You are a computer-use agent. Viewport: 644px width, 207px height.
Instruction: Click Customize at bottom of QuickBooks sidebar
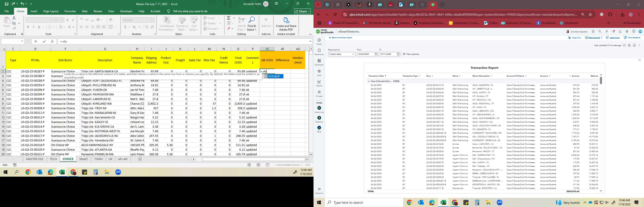tap(319, 191)
